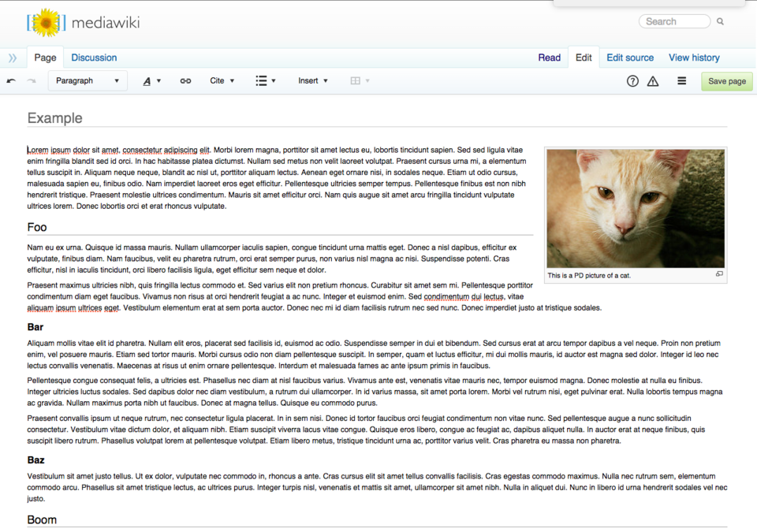
Task: Expand the Cite dropdown
Action: click(222, 80)
